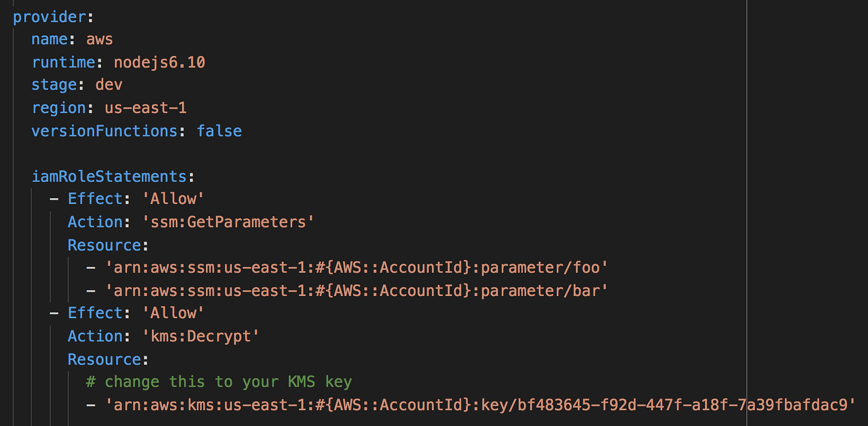Click the ARN string ending in parameter/bar
This screenshot has width=868, height=426.
[x=356, y=291]
